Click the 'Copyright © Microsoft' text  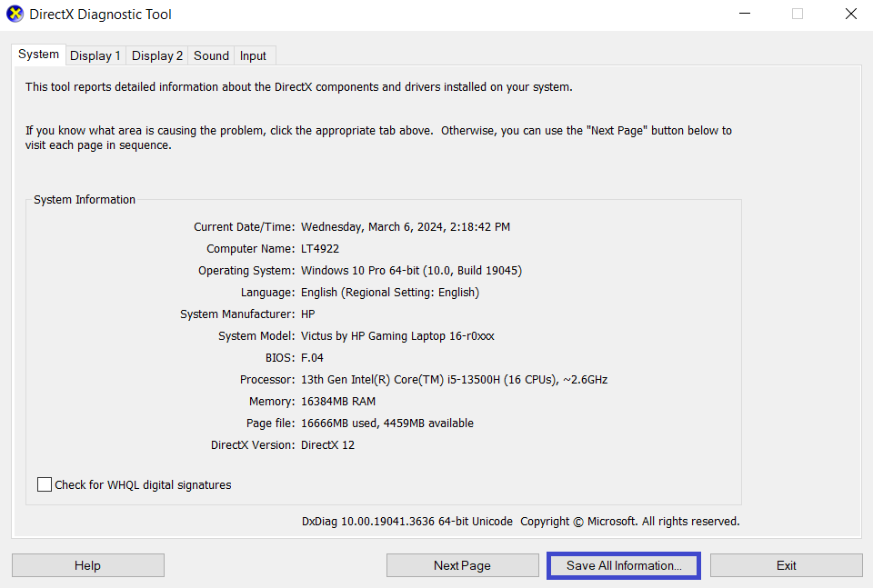point(578,522)
